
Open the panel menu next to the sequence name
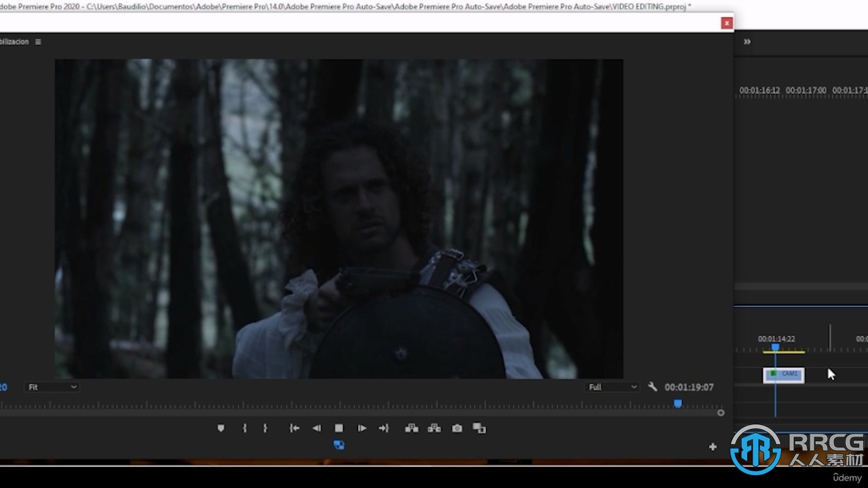click(38, 42)
